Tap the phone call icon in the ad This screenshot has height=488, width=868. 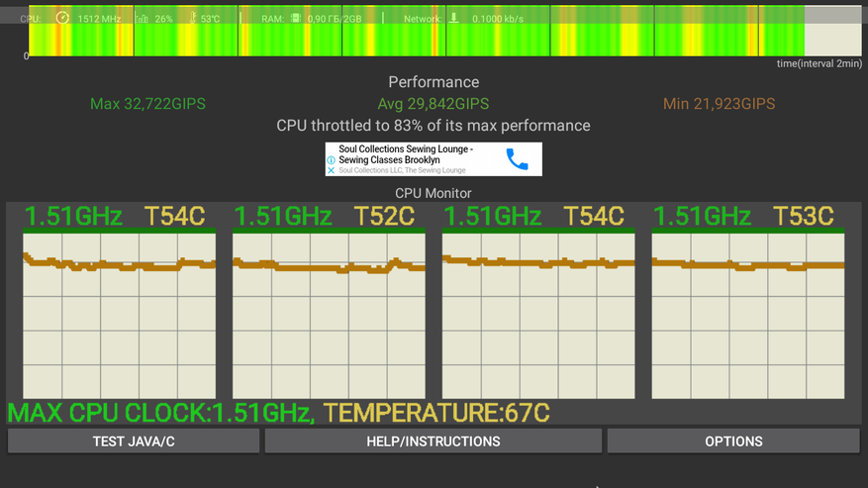(x=517, y=159)
